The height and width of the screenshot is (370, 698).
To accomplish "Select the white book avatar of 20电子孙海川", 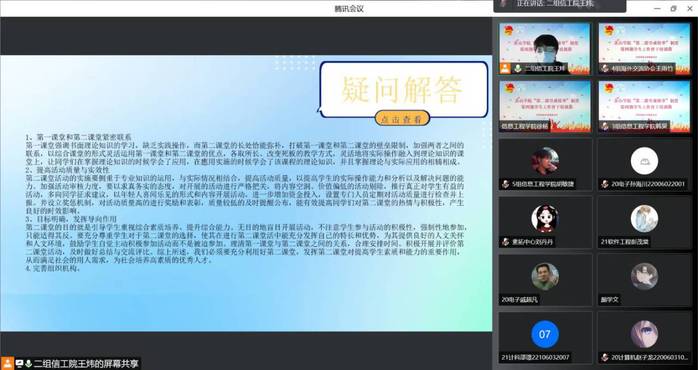I will (x=644, y=161).
